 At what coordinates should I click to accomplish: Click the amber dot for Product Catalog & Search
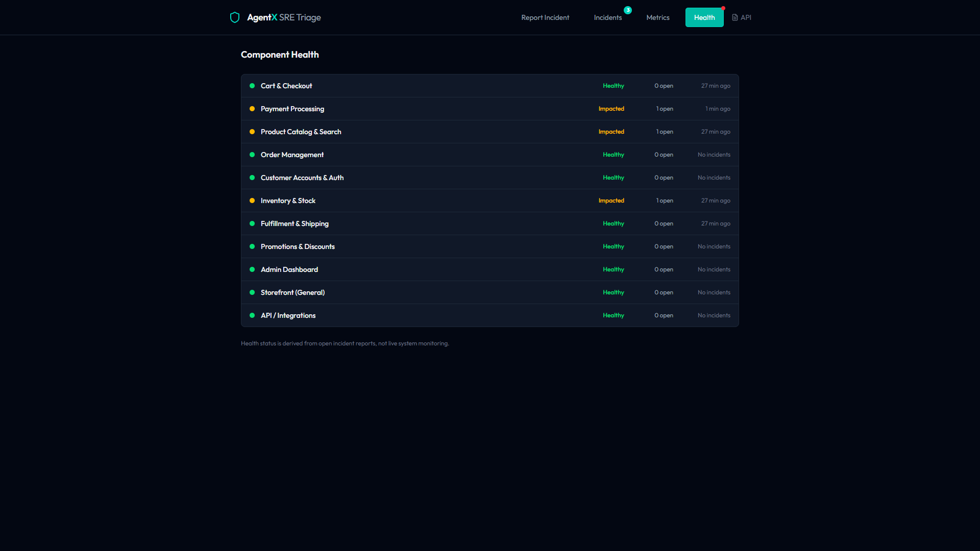(x=252, y=132)
